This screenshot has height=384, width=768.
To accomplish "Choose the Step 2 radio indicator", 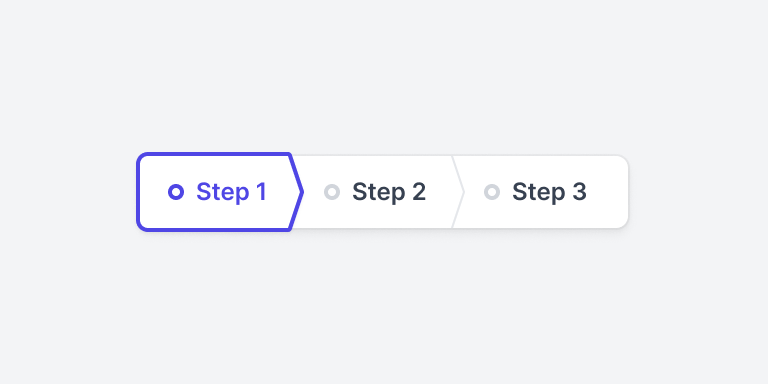I will click(x=332, y=192).
